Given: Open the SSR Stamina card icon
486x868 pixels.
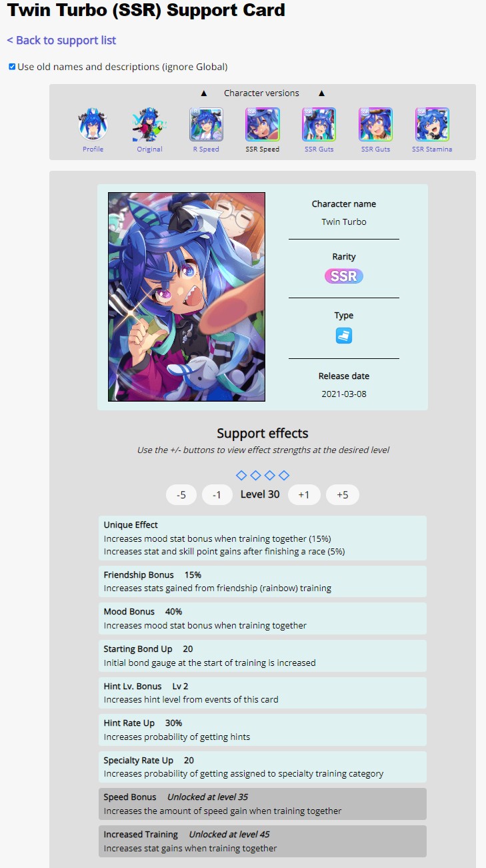Looking at the screenshot, I should click(432, 125).
